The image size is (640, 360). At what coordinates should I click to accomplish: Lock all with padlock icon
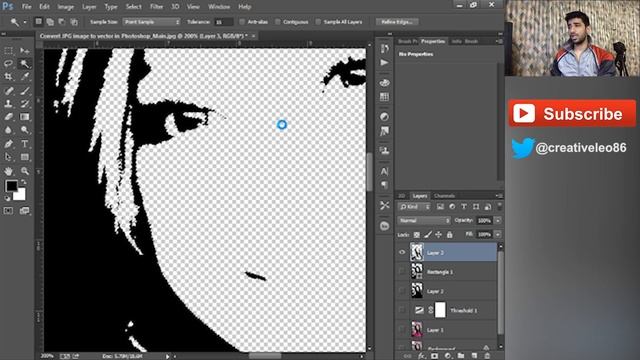[449, 235]
